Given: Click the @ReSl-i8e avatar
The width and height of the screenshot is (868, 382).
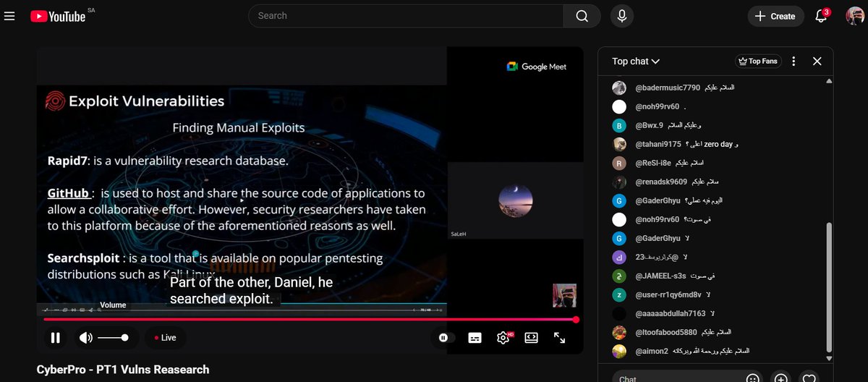Looking at the screenshot, I should click(619, 163).
